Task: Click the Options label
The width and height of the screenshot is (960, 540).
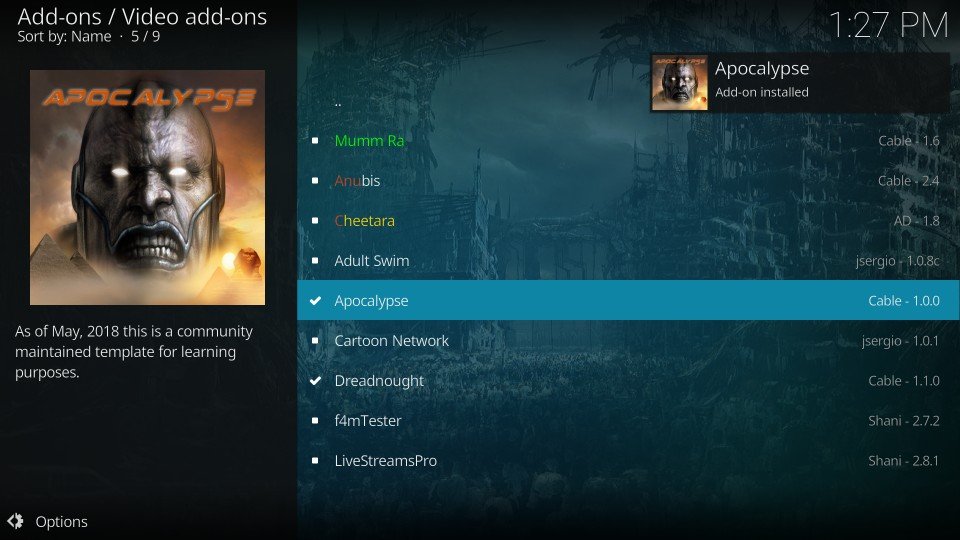Action: point(61,522)
